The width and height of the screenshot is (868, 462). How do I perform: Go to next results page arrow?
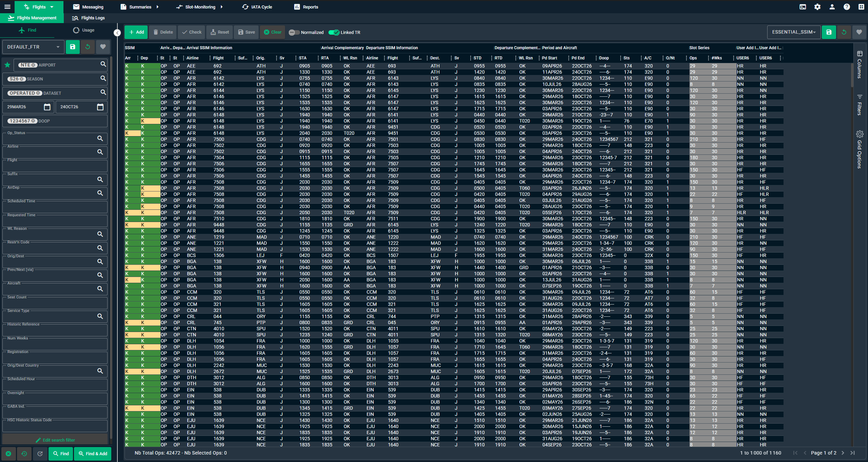coord(843,453)
